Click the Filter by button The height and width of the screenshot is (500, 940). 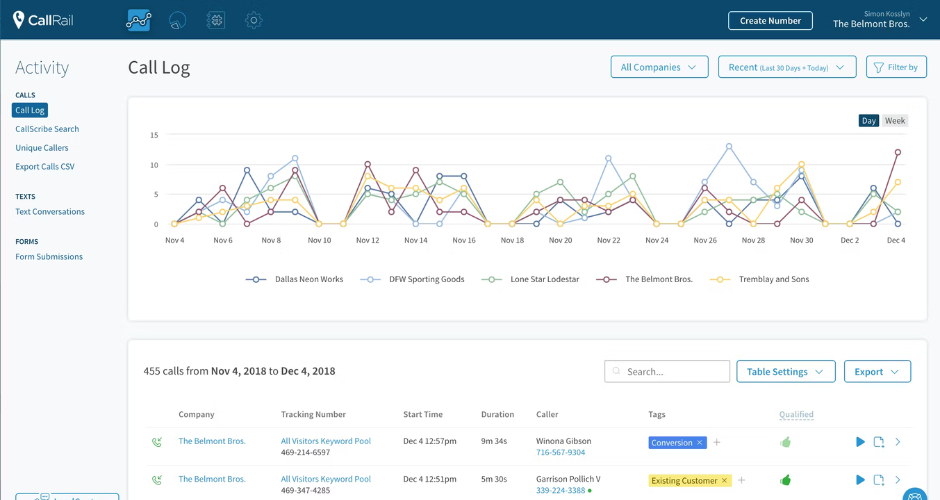(896, 67)
